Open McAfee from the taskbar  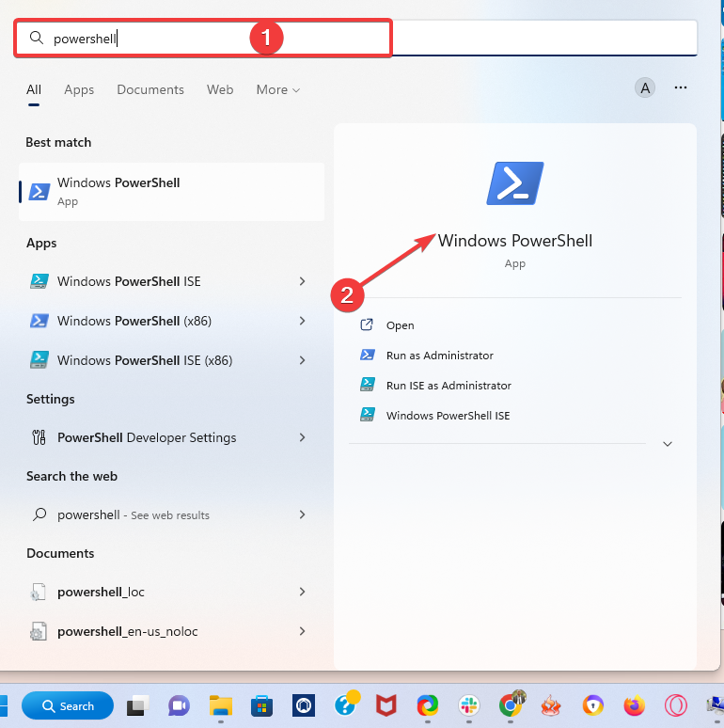tap(386, 705)
